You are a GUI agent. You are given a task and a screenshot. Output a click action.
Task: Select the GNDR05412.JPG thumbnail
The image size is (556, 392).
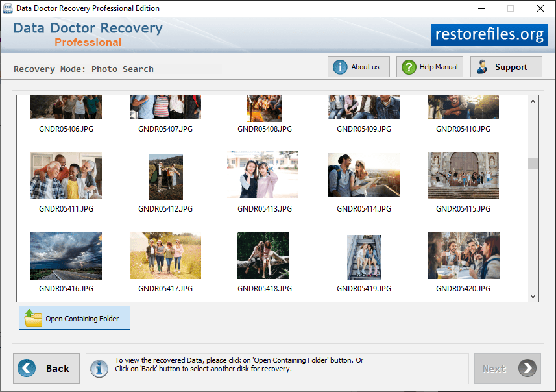[x=165, y=177]
